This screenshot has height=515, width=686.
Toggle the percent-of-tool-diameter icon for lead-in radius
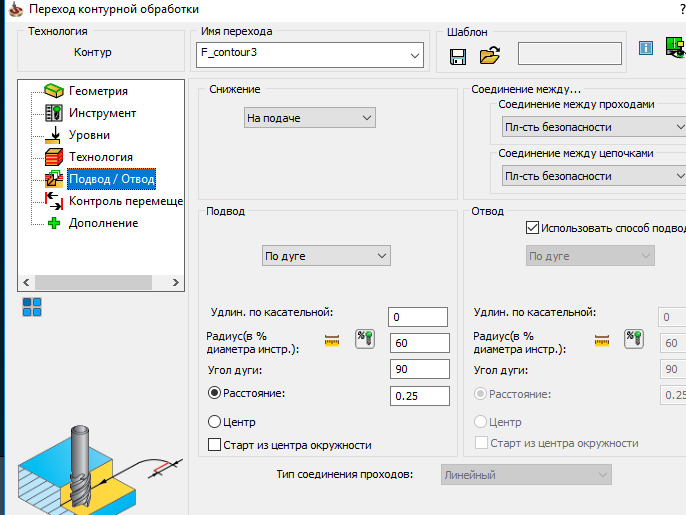pos(365,338)
